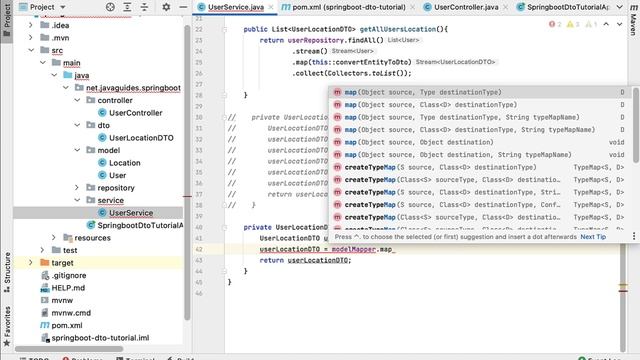The width and height of the screenshot is (640, 360).
Task: Go to previous highlighted error arrow
Action: tap(606, 24)
